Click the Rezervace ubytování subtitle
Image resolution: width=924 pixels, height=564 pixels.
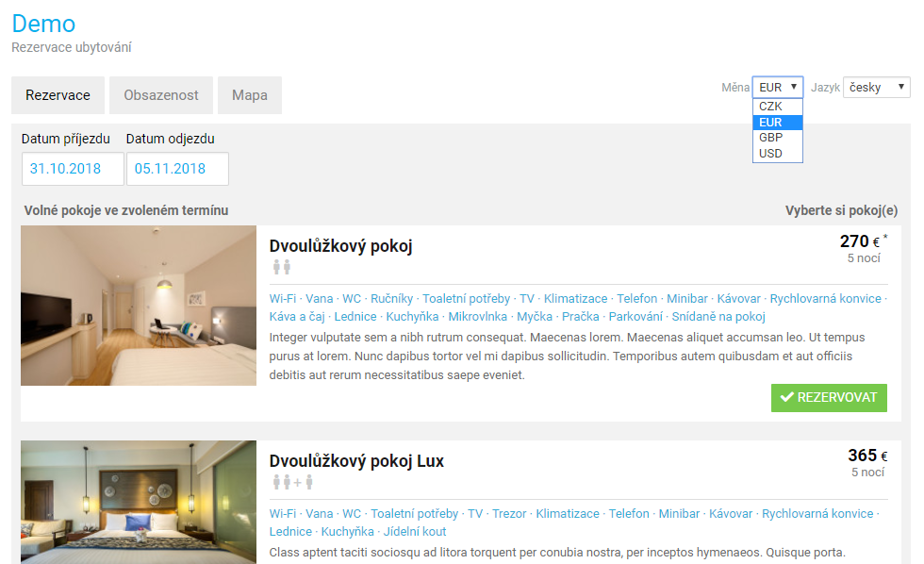click(x=72, y=47)
